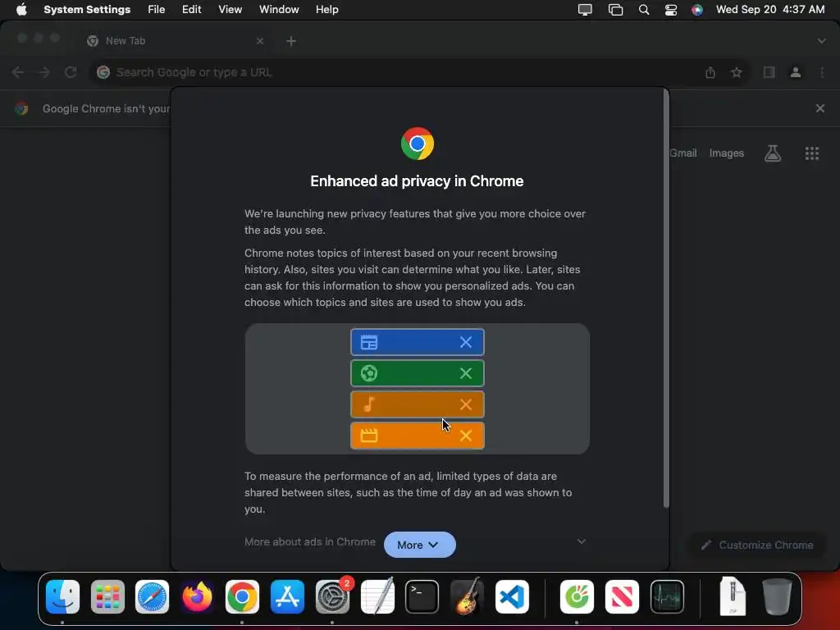Click the Stage Manager windows icon

pos(615,10)
